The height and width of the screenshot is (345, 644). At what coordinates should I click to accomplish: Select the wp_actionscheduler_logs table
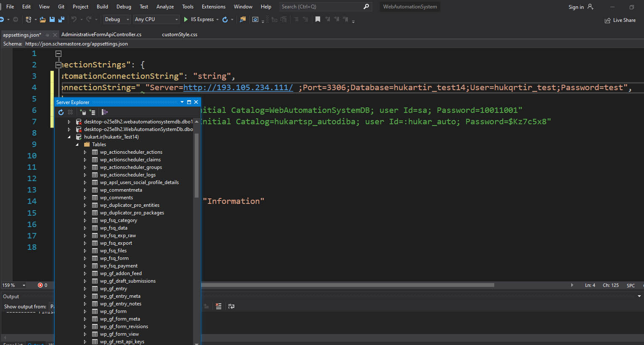(x=128, y=175)
